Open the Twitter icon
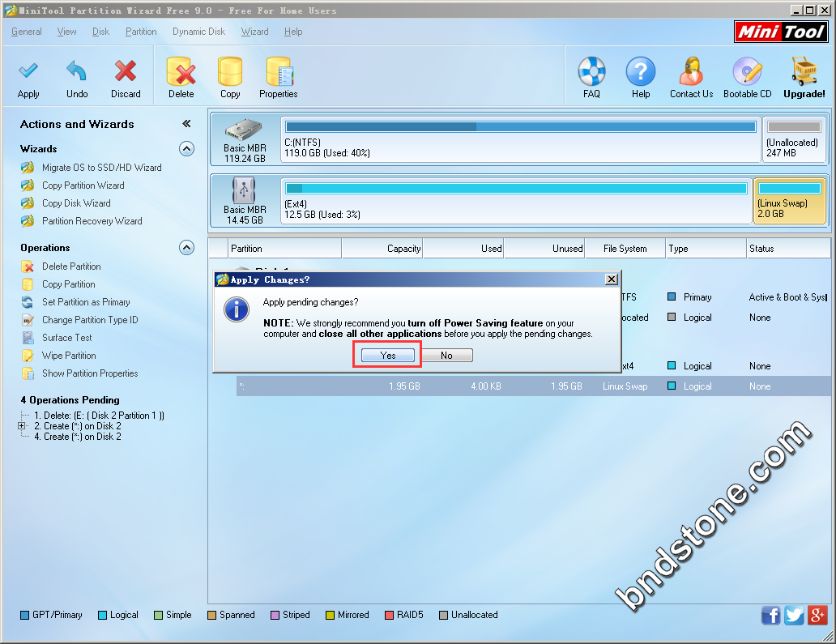The width and height of the screenshot is (836, 644). click(794, 615)
